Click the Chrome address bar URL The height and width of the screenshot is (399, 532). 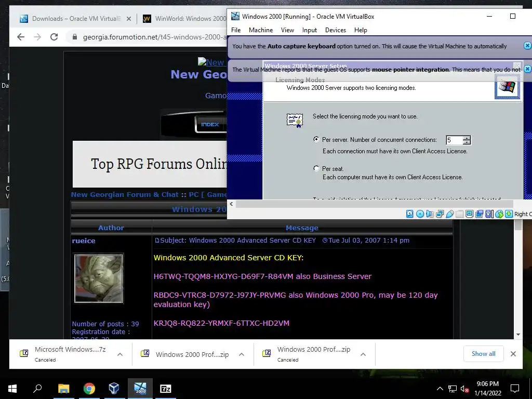pyautogui.click(x=154, y=37)
